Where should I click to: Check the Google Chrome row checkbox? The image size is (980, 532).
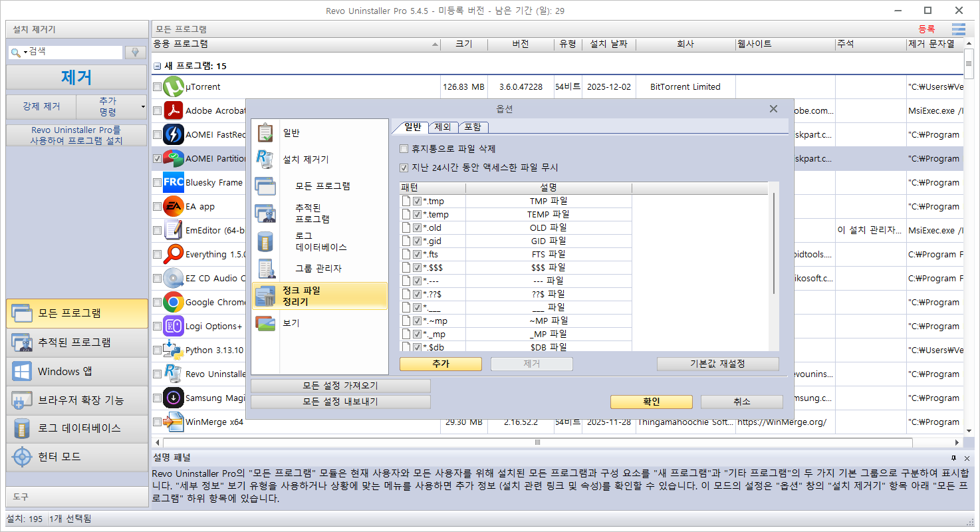157,303
